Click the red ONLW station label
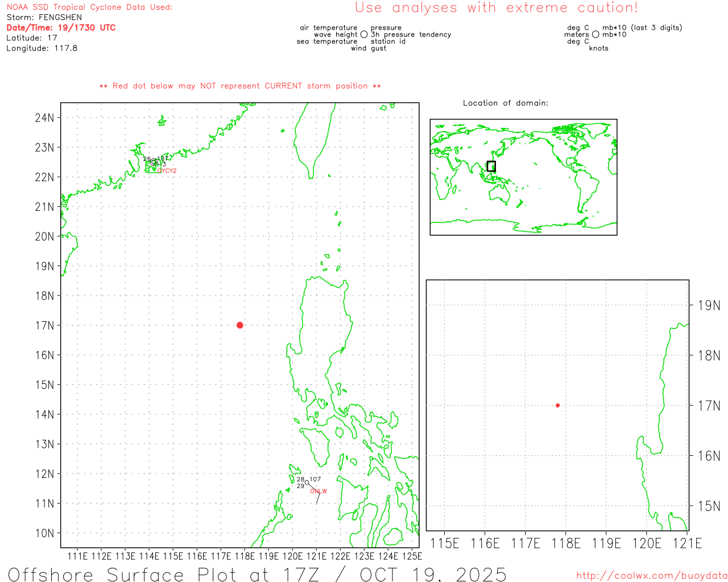 coord(318,491)
